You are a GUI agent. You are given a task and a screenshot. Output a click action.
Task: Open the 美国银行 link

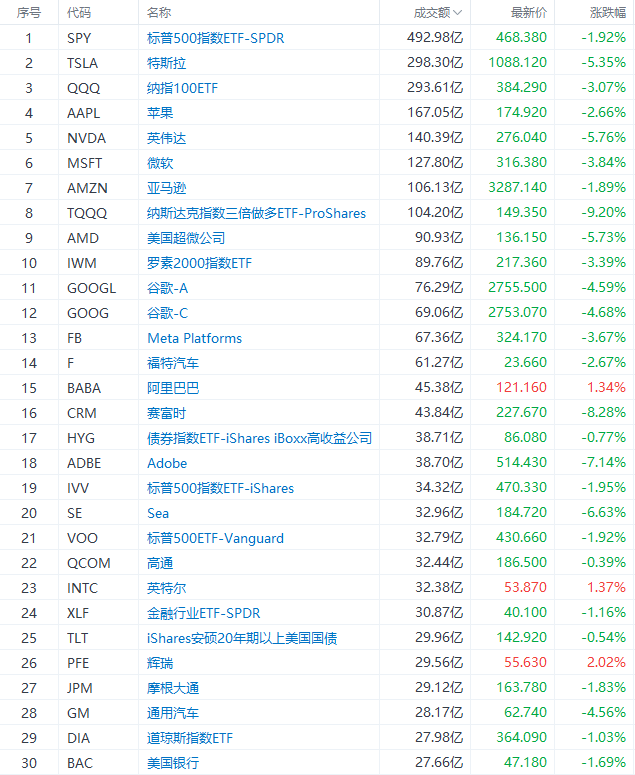(x=173, y=763)
